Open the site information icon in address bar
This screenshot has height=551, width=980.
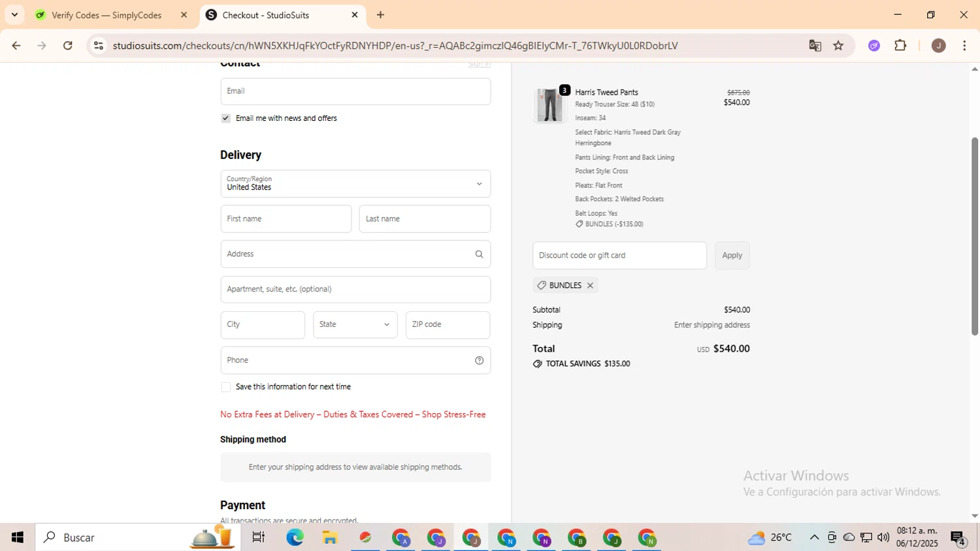(x=99, y=46)
